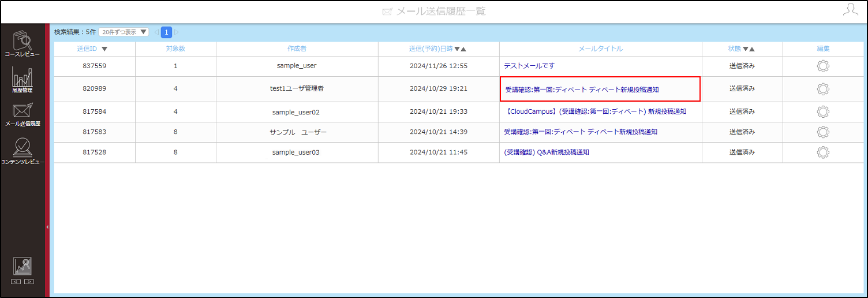Select page 1 in pagination
The height and width of the screenshot is (298, 868).
tap(166, 32)
